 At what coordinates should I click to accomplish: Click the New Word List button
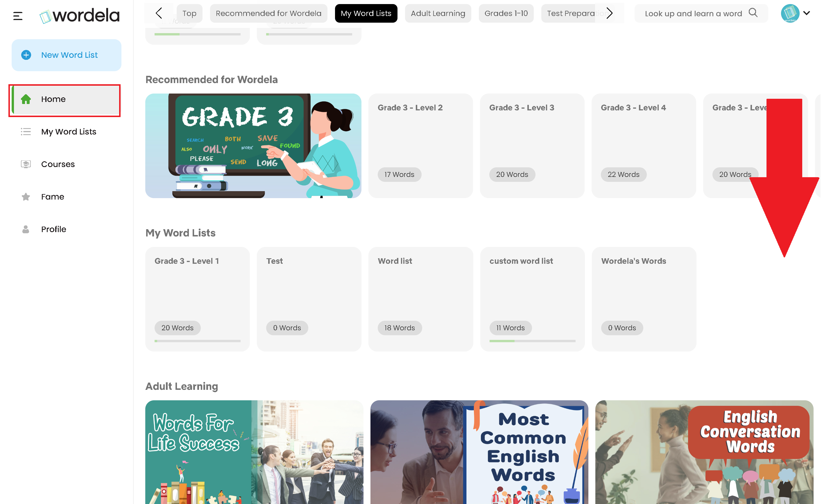[x=66, y=55]
